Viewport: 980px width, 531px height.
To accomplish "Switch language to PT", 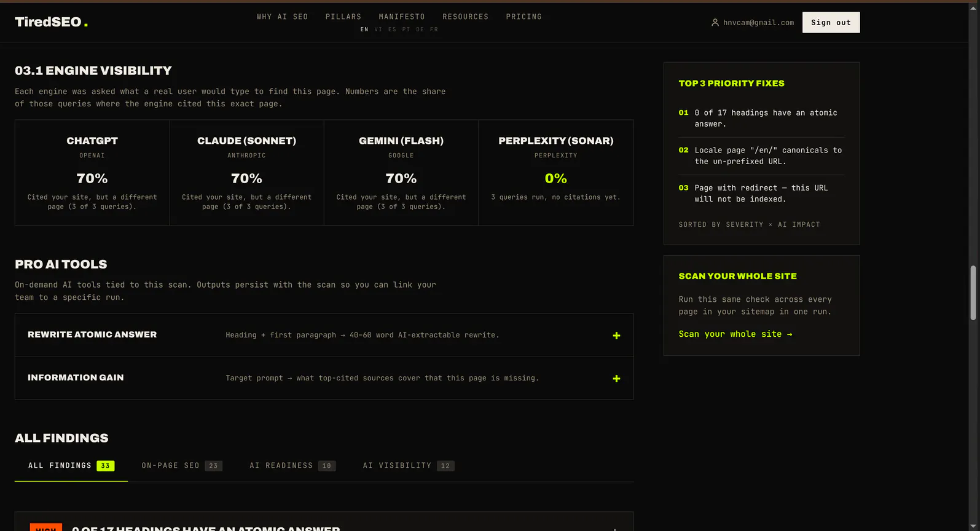I will 406,29.
